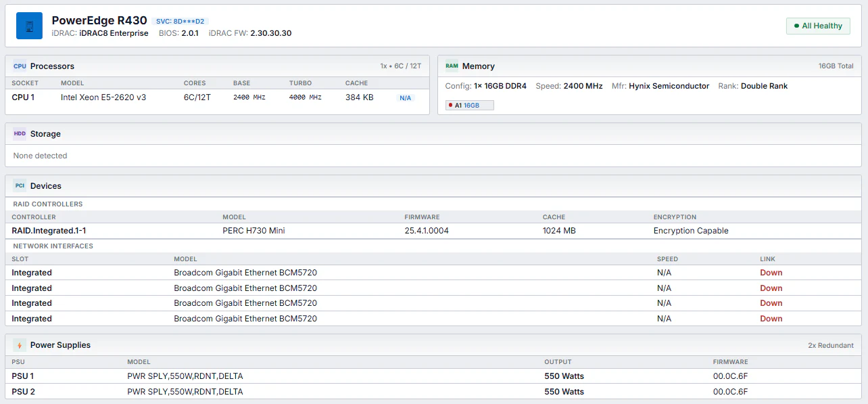Image resolution: width=868 pixels, height=404 pixels.
Task: Select the A1 16GB memory slot chip
Action: [x=470, y=106]
